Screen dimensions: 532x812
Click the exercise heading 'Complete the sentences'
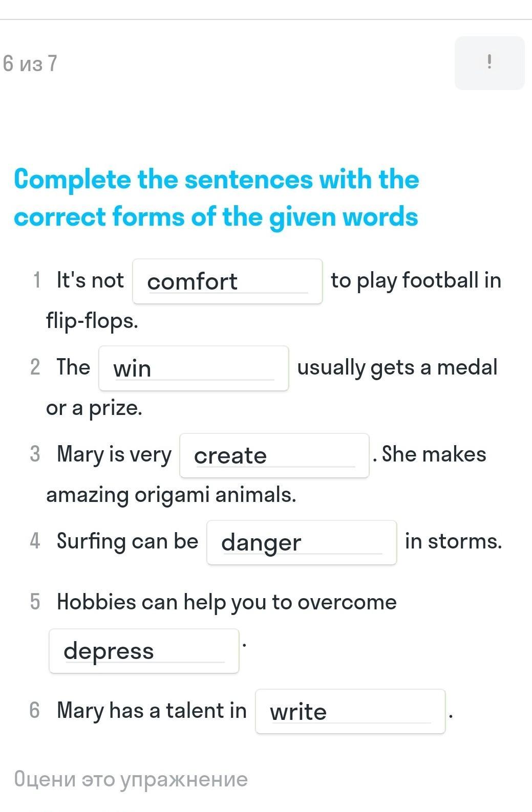[216, 198]
